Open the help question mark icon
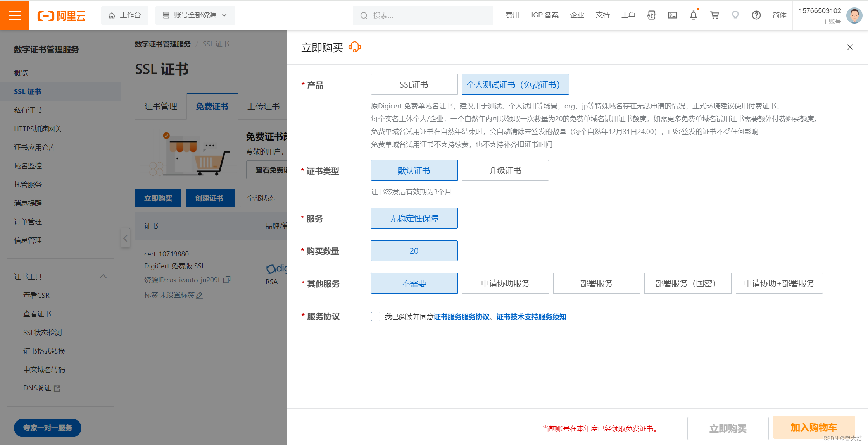The image size is (868, 445). [756, 15]
